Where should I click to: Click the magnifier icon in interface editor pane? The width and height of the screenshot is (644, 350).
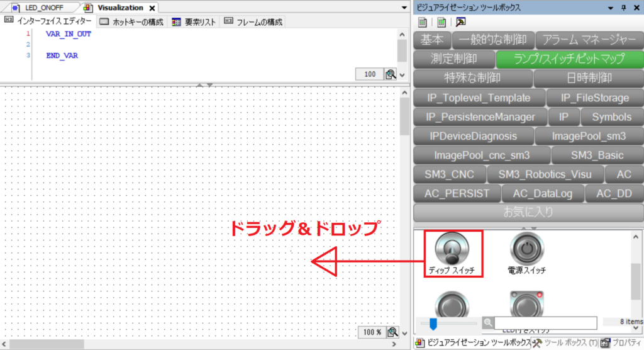[391, 74]
